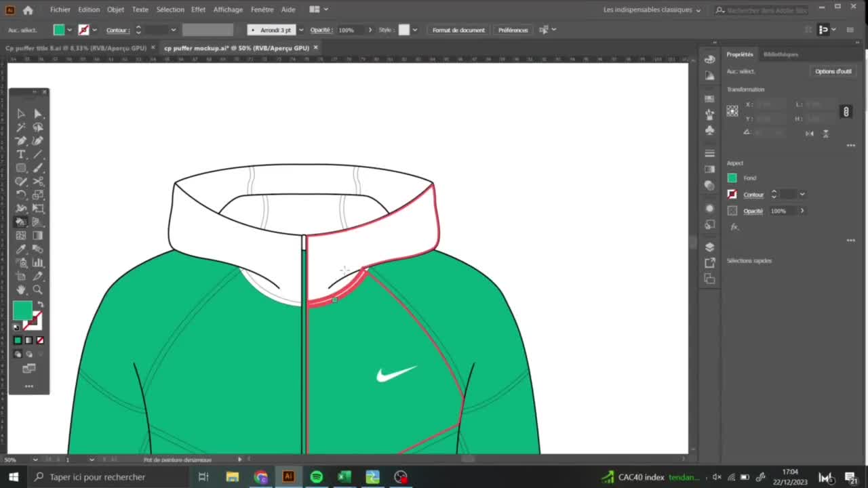Open Contour weight dropdown in Propriétés panel
The width and height of the screenshot is (868, 488).
tap(802, 195)
